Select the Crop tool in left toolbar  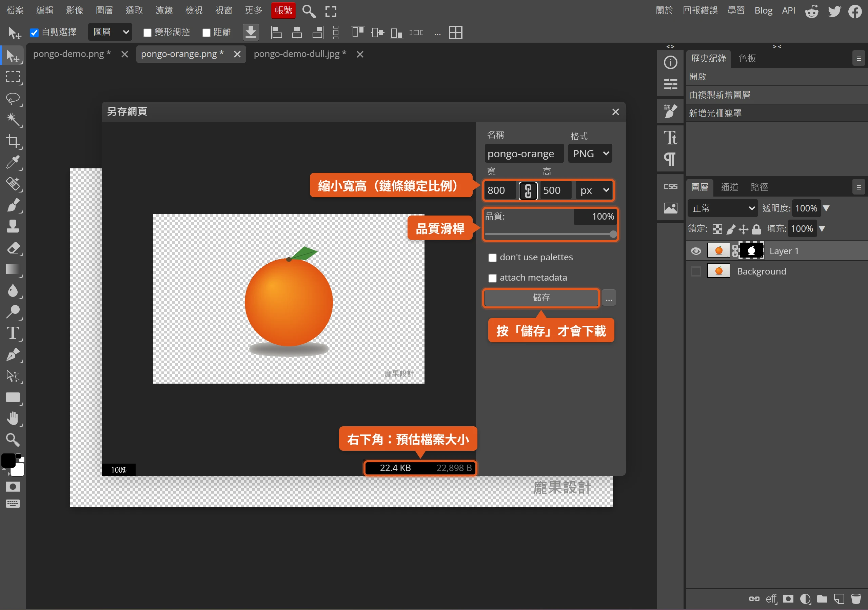click(13, 141)
